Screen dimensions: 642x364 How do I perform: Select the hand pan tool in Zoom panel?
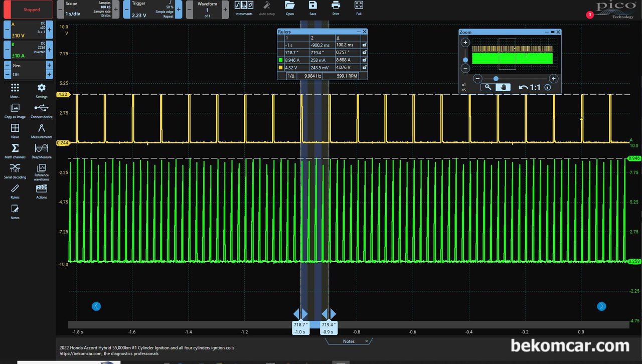503,87
